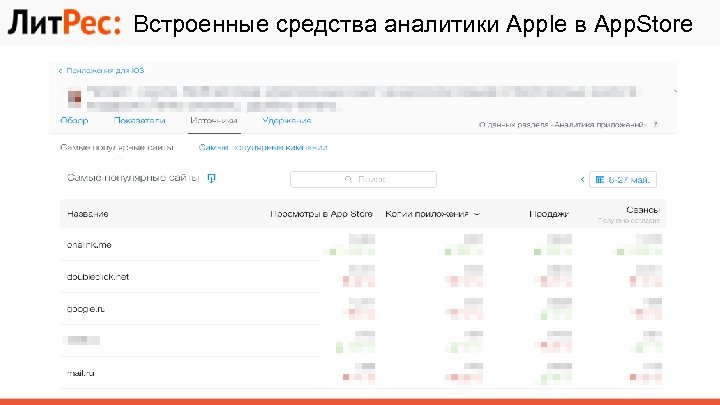Click the calendar icon in date button
This screenshot has height=405, width=720.
(600, 180)
